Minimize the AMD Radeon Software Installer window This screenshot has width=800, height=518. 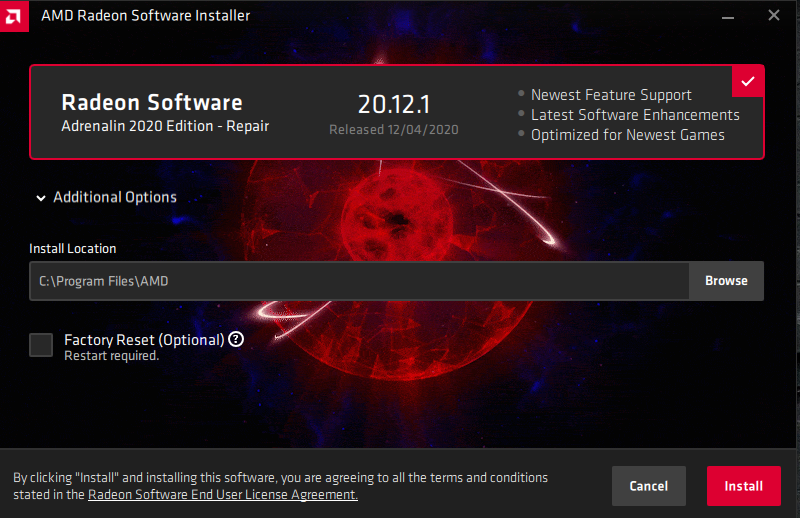pyautogui.click(x=728, y=16)
